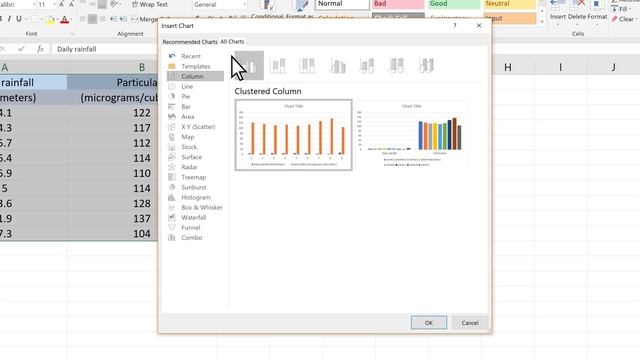Toggle Wrap Text in the ribbon
This screenshot has width=640, height=360.
click(150, 4)
